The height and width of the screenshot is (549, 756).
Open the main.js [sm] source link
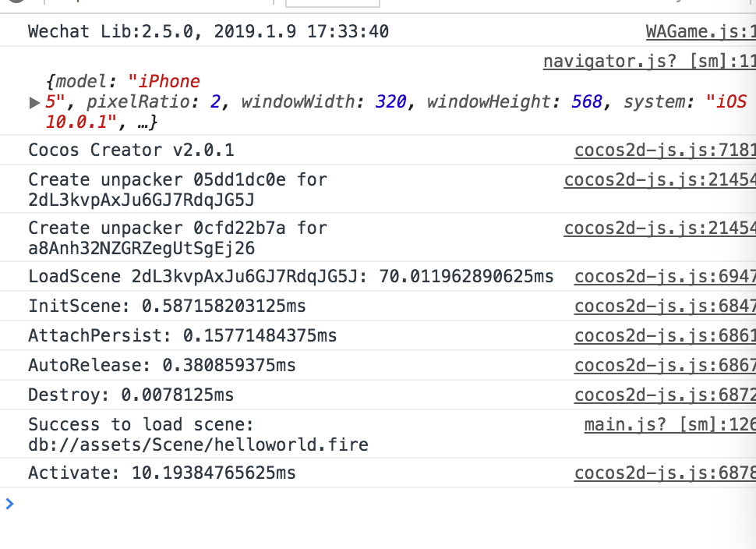point(669,424)
